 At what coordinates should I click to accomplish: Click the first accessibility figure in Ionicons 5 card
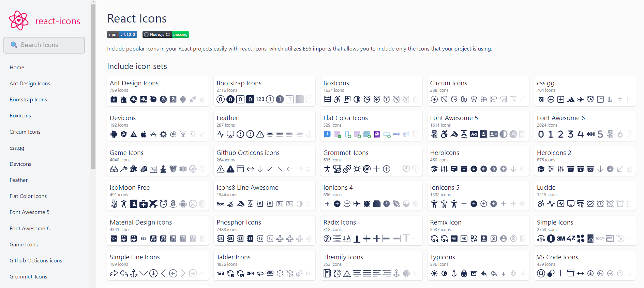click(434, 204)
